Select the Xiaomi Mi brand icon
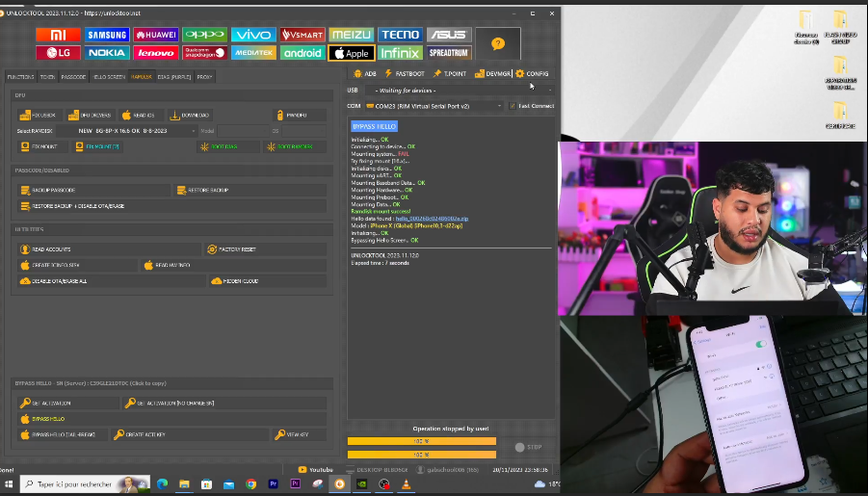Screen dimensions: 868x496 (58, 35)
